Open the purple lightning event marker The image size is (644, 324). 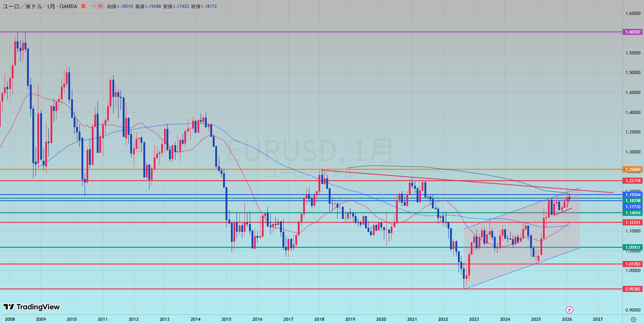coord(569,309)
